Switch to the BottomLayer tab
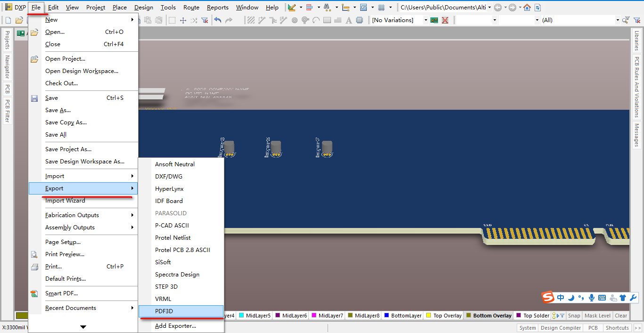 pyautogui.click(x=402, y=316)
